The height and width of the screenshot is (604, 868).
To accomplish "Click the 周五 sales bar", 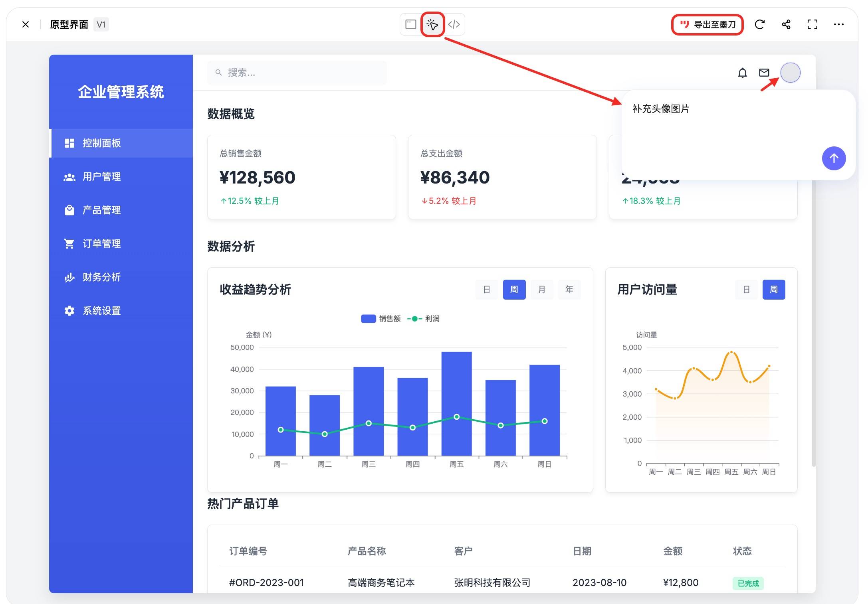I will tap(457, 403).
